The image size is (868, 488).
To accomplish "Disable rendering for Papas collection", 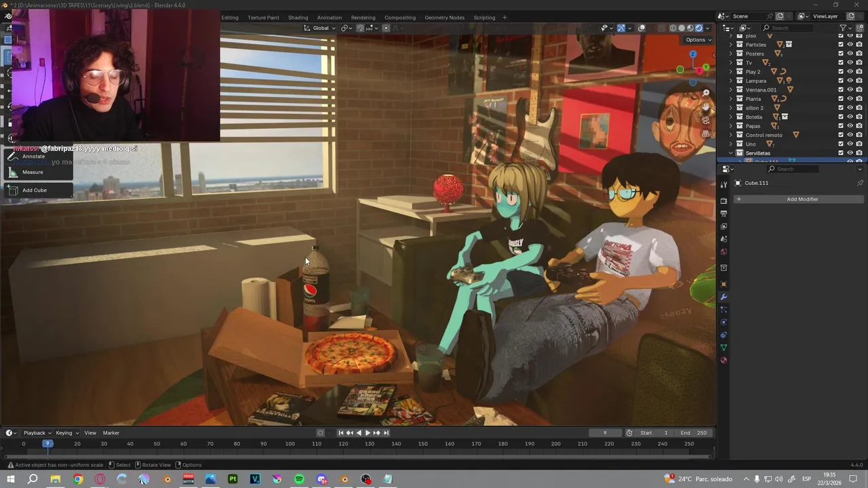I will click(859, 126).
